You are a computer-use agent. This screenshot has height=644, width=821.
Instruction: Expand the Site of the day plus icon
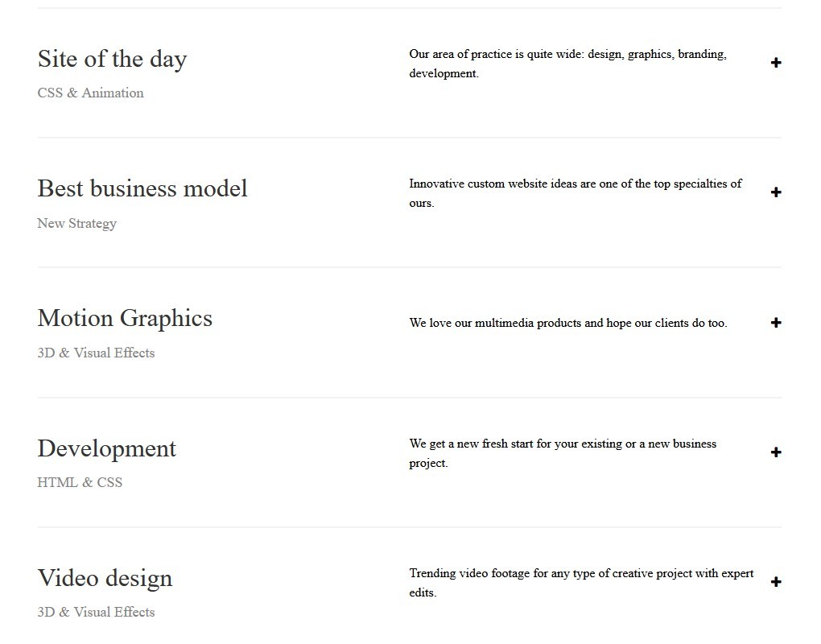[775, 63]
